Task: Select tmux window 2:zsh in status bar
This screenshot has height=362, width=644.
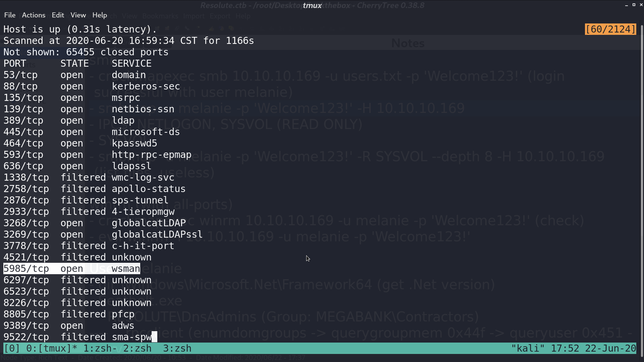Action: [137, 348]
